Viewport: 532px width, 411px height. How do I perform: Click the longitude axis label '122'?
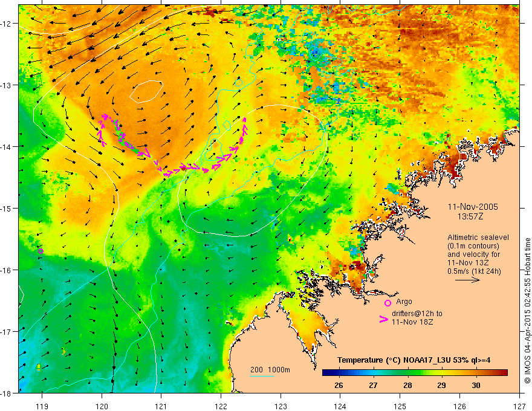[221, 406]
